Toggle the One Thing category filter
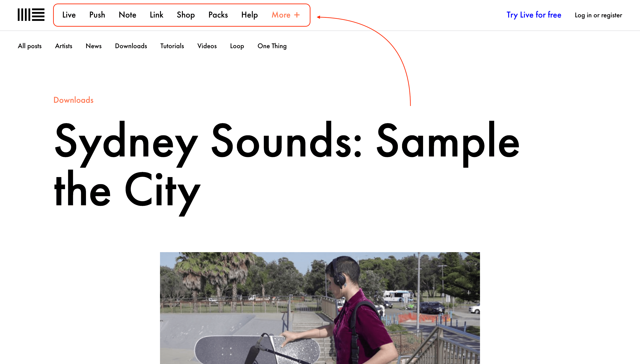Screen dimensions: 640x364 point(272,46)
